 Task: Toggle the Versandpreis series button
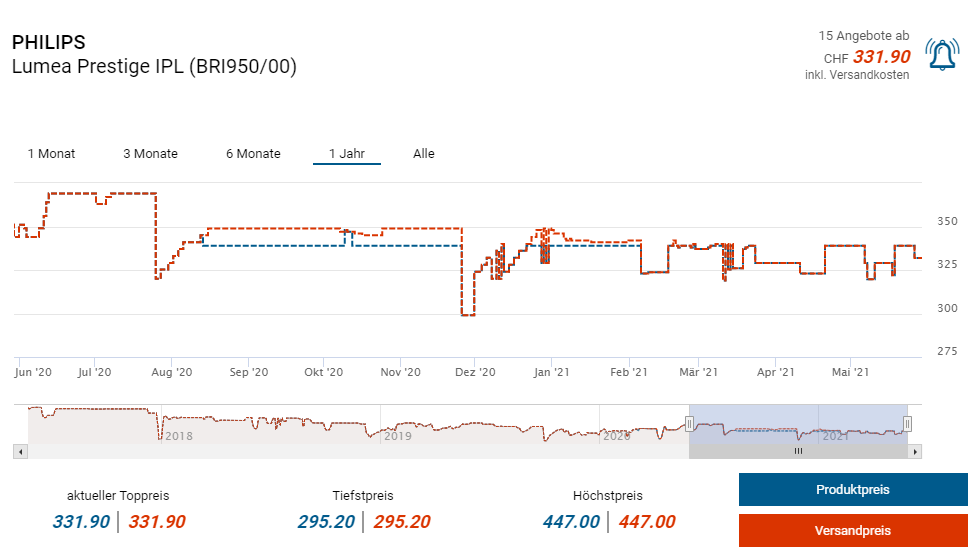pos(852,530)
